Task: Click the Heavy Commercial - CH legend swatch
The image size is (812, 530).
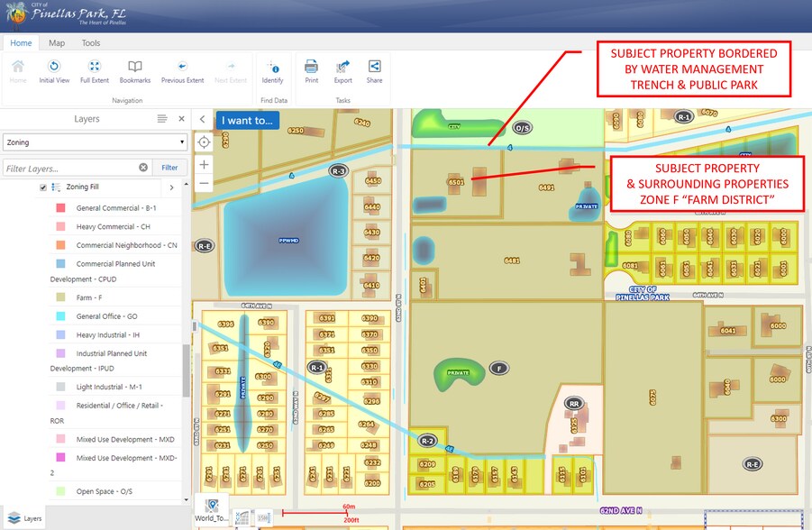Action: point(60,226)
